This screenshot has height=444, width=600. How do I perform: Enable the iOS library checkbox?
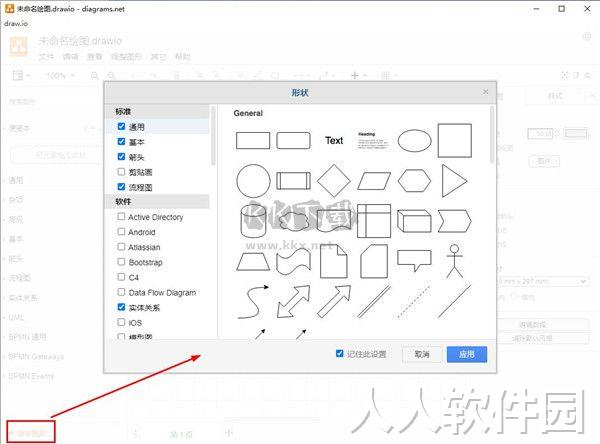(x=121, y=322)
